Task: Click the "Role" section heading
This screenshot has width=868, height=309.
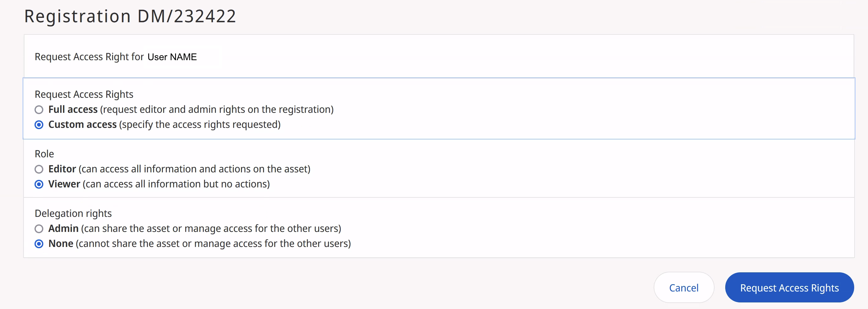Action: [44, 154]
